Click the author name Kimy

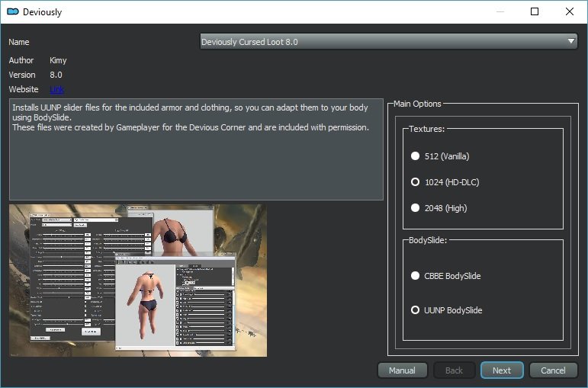tap(58, 60)
